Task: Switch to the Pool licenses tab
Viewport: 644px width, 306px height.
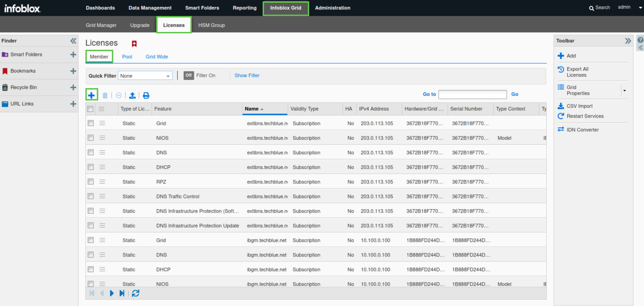Action: pos(127,57)
